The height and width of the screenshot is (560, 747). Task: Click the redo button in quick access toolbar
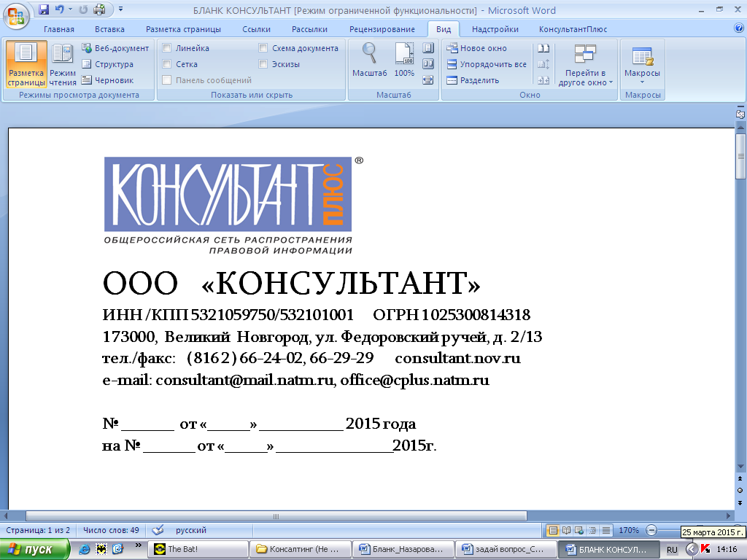click(x=83, y=9)
